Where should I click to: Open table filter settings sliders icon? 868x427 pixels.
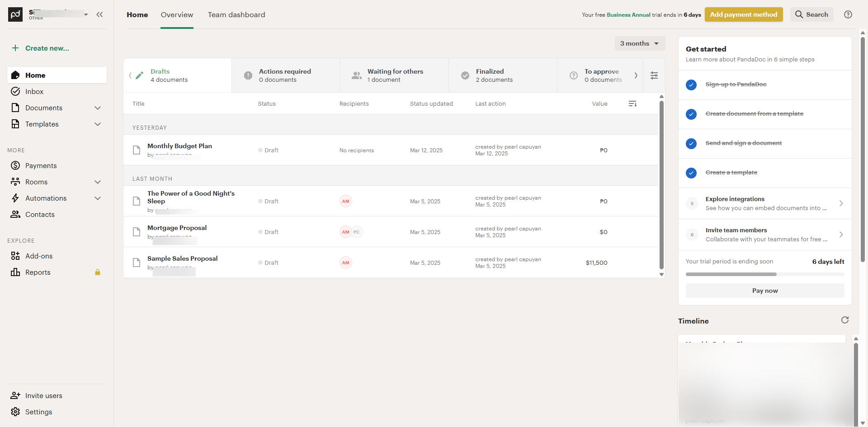[x=654, y=75]
